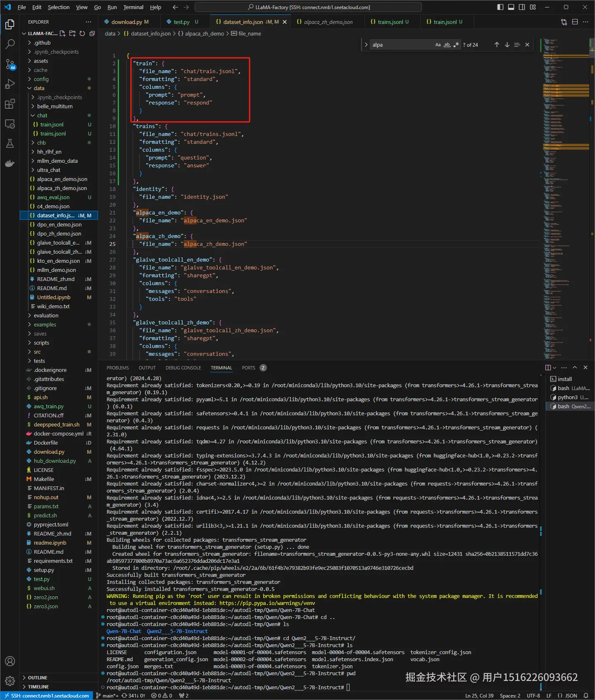Toggle Match Case in find widget
The width and height of the screenshot is (595, 700).
tap(438, 45)
